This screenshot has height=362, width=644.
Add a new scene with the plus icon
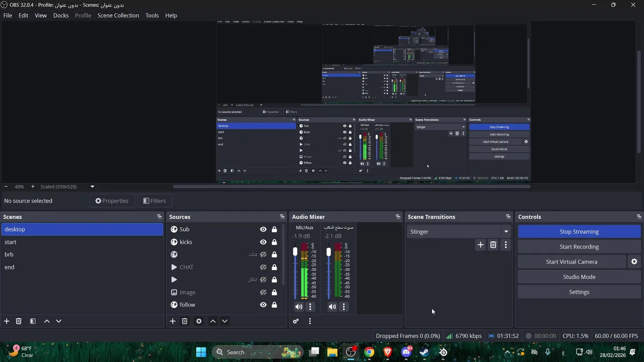point(7,321)
